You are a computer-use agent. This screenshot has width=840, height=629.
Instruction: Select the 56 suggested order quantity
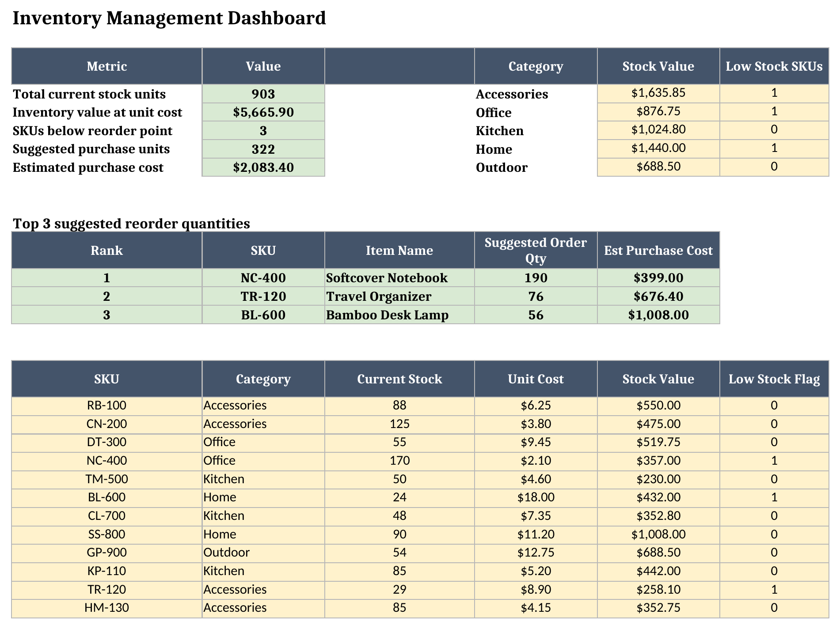click(x=536, y=315)
